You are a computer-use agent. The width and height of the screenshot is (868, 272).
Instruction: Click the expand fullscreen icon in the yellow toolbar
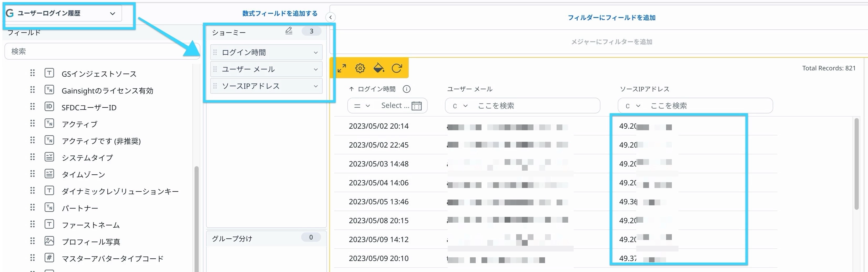pyautogui.click(x=342, y=69)
